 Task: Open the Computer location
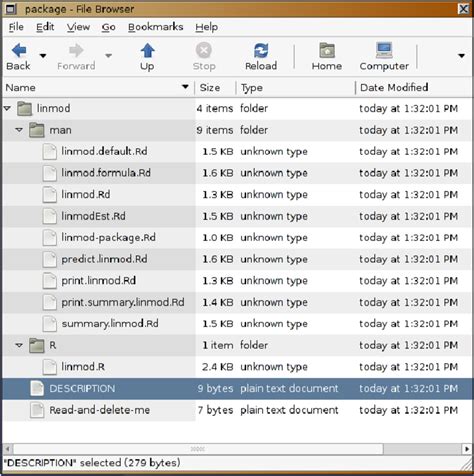click(x=384, y=56)
